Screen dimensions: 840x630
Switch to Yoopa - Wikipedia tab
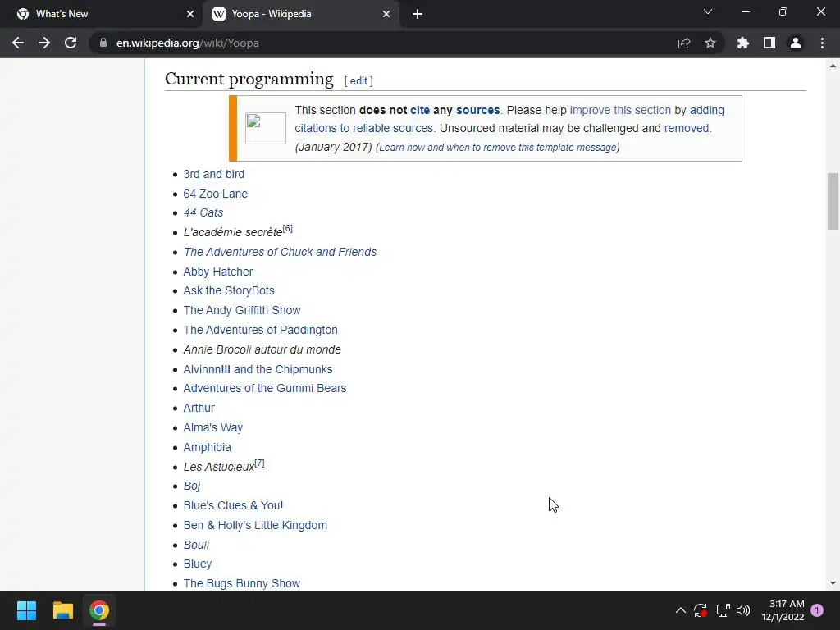pyautogui.click(x=300, y=14)
